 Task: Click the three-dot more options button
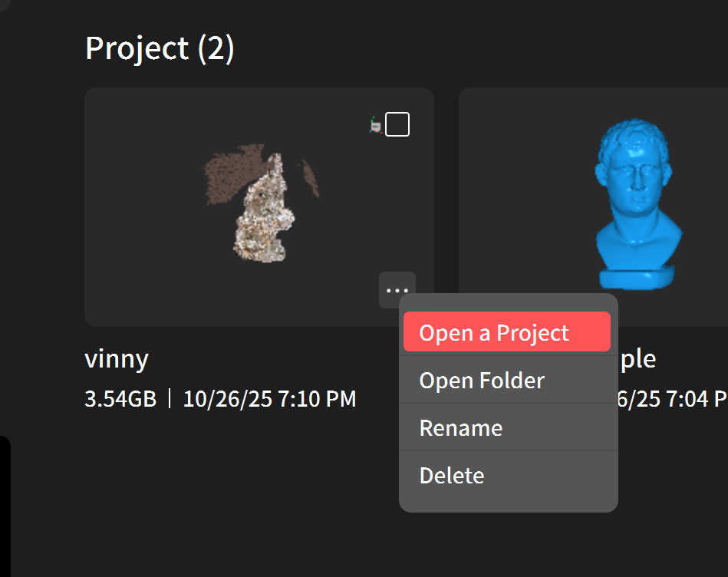(397, 290)
